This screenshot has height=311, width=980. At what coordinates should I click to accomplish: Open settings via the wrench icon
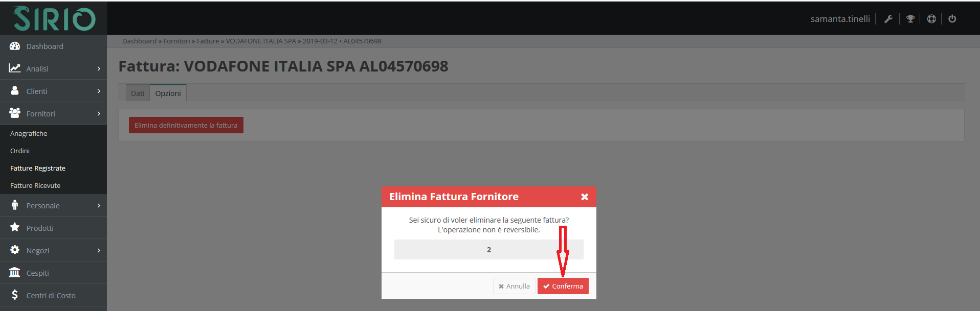click(888, 19)
